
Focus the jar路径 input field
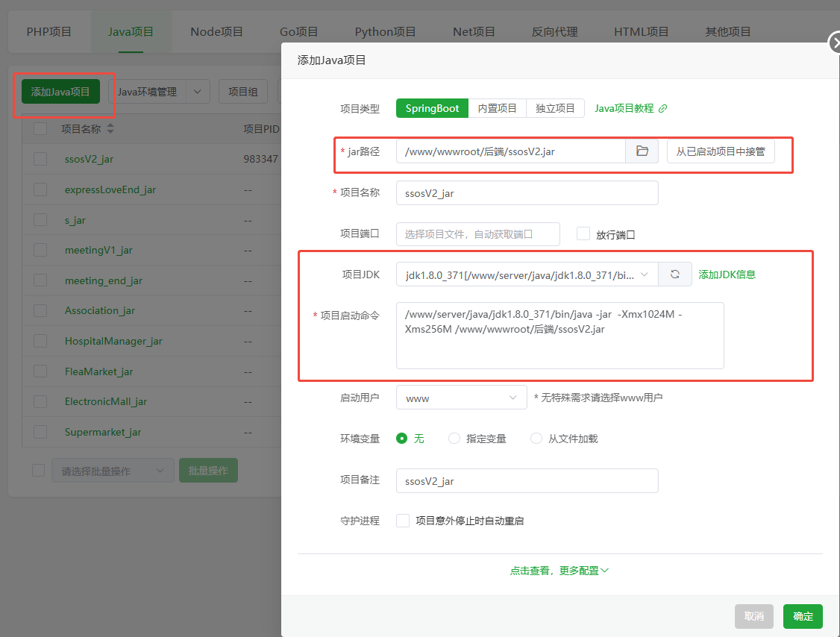[x=511, y=151]
